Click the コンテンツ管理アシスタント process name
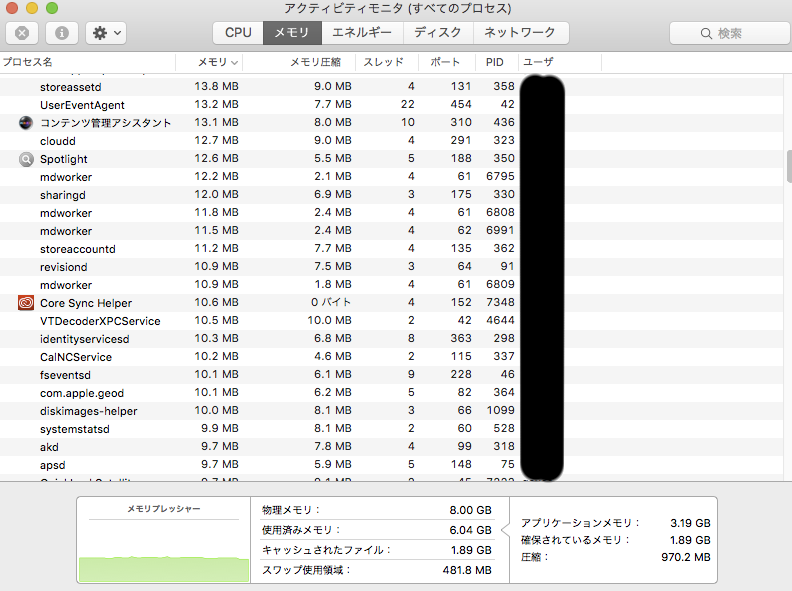 pyautogui.click(x=106, y=123)
